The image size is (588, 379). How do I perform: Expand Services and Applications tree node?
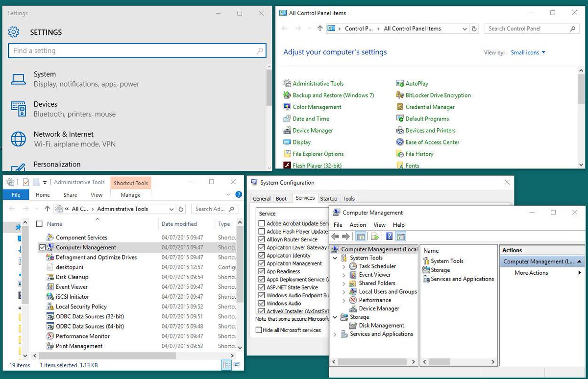[335, 334]
